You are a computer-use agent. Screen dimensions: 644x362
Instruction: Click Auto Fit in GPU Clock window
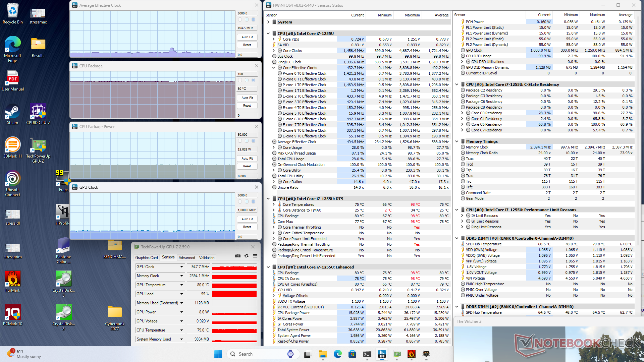coord(247,219)
